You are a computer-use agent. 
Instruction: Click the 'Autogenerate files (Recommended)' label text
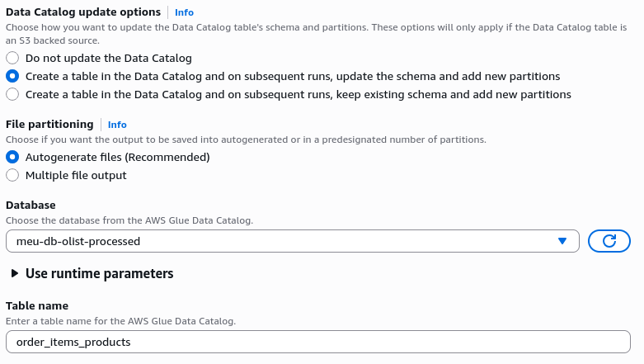tap(117, 157)
